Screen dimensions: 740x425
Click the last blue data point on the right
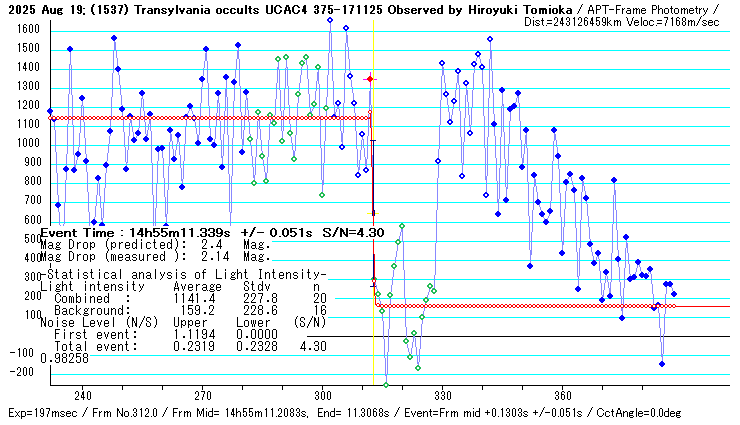pos(674,294)
